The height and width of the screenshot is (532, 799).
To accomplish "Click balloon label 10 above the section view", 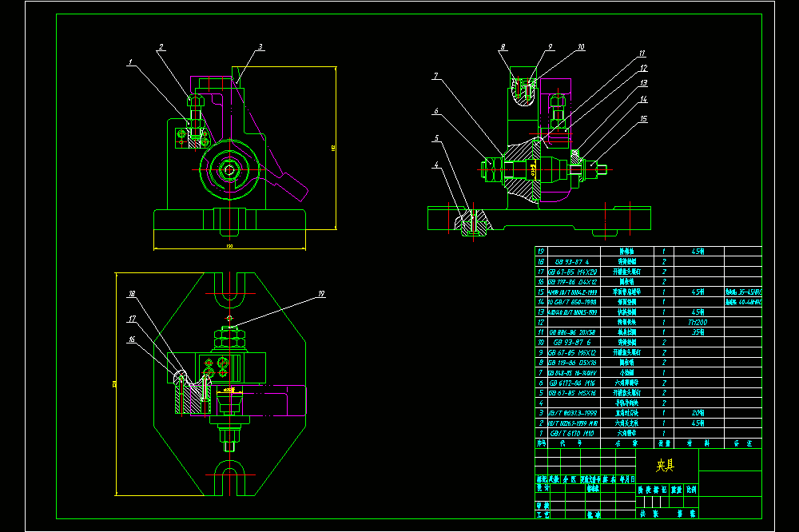I will tap(581, 47).
